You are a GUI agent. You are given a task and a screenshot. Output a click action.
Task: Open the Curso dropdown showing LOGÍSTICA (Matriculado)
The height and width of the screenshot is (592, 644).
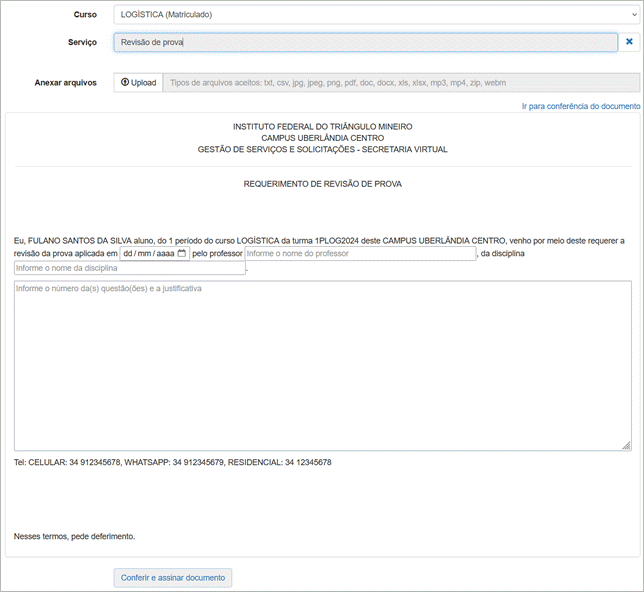[x=377, y=15]
